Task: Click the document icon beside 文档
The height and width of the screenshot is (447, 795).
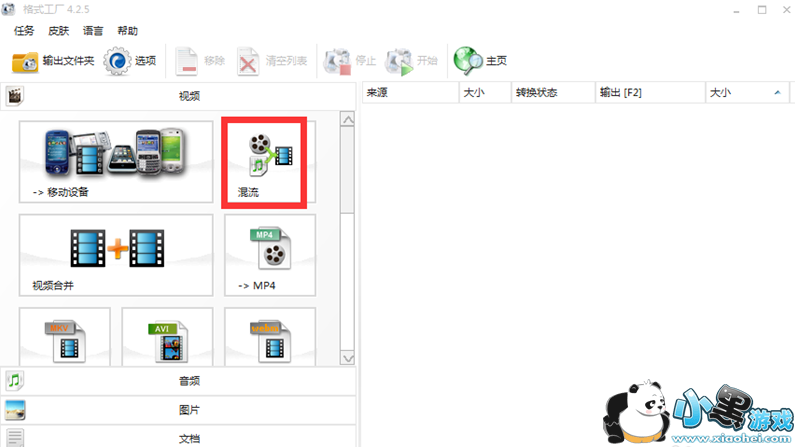Action: click(x=15, y=438)
